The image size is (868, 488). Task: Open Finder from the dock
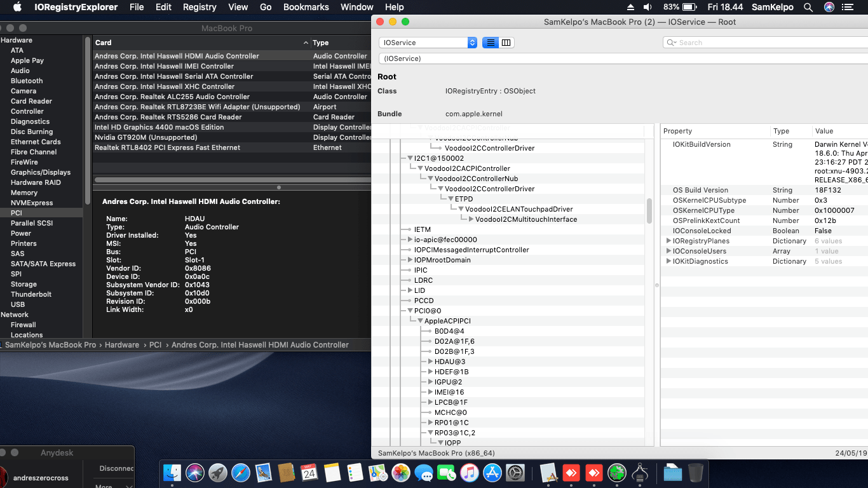coord(172,472)
